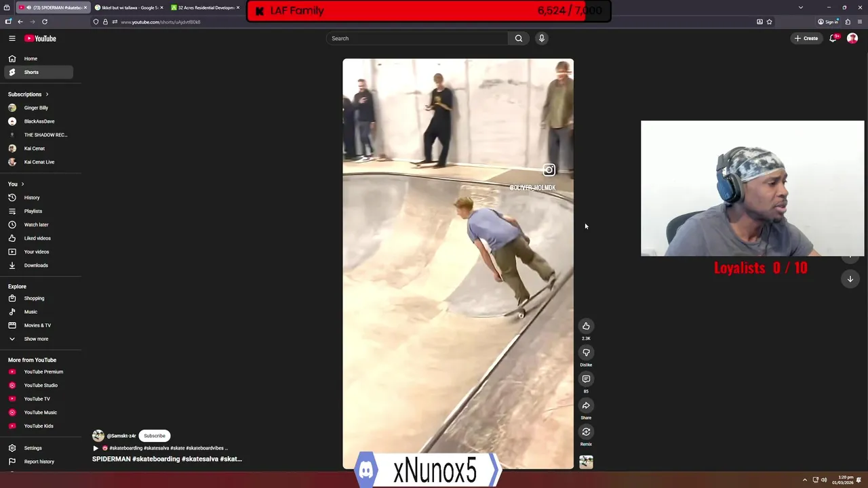
Task: Click the Create button
Action: pyautogui.click(x=806, y=39)
